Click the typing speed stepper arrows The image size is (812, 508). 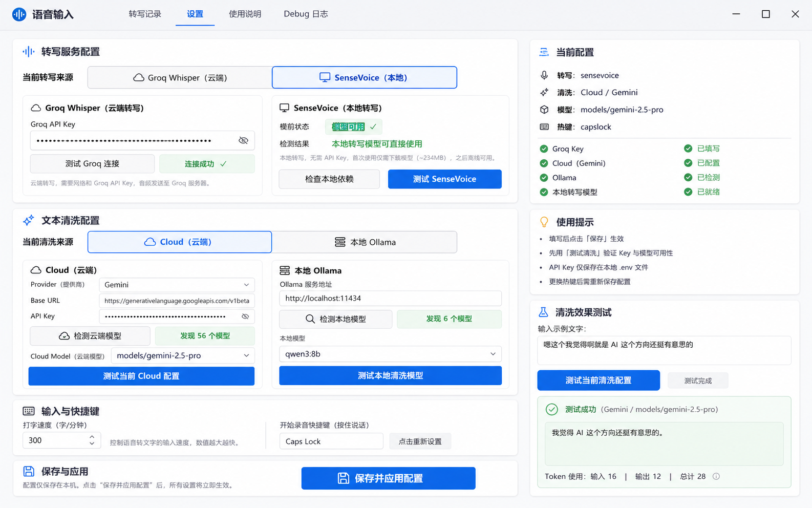(92, 440)
